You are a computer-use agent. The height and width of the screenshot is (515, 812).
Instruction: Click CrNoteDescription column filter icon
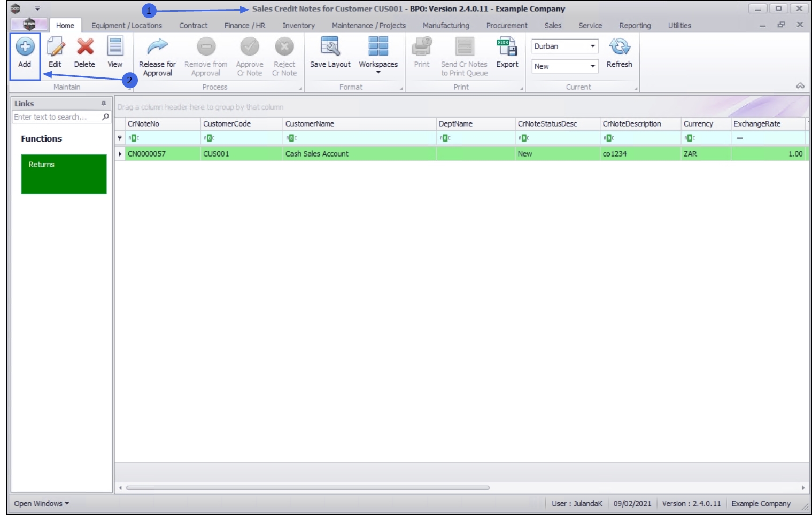click(x=609, y=138)
